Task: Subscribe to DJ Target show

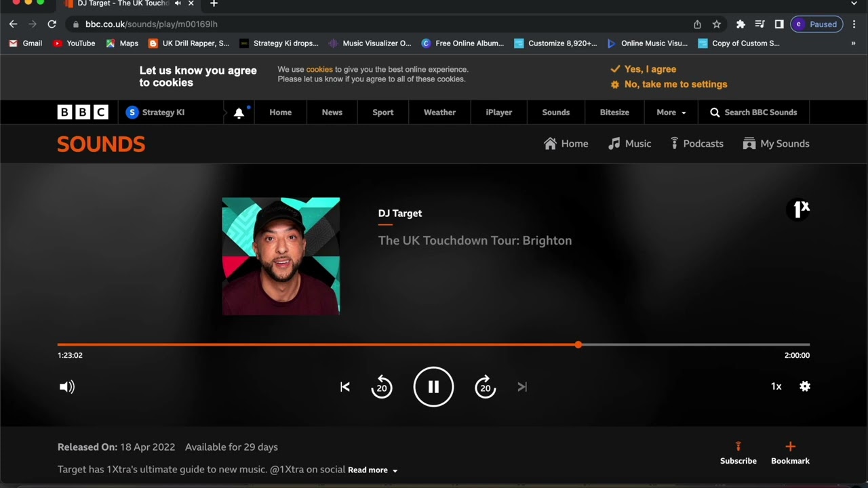Action: tap(738, 453)
